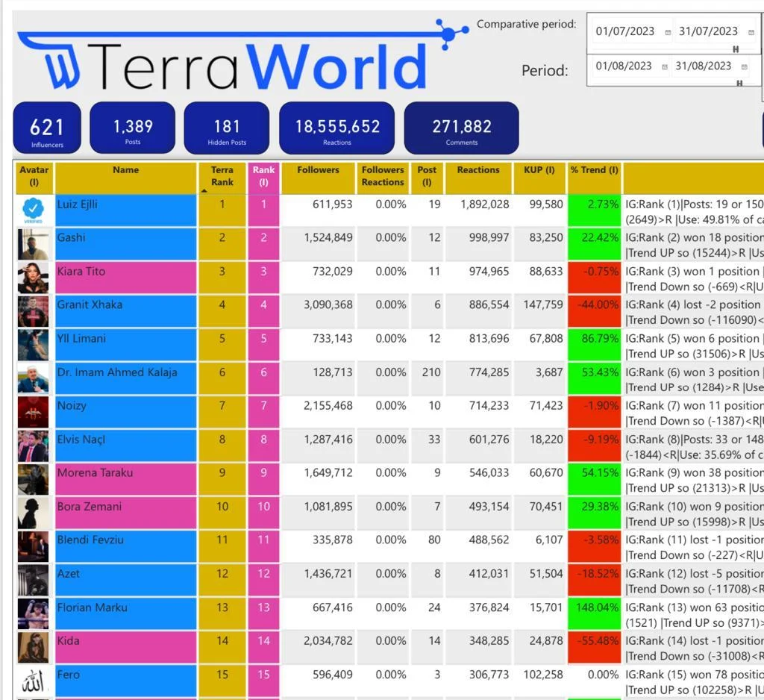
Task: Select the name cell Granit Xhaka
Action: click(x=125, y=311)
